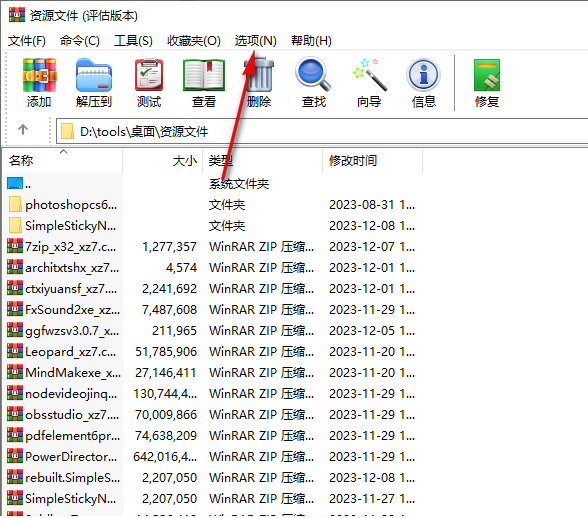
Task: Click the Info (信息) icon
Action: [x=423, y=75]
